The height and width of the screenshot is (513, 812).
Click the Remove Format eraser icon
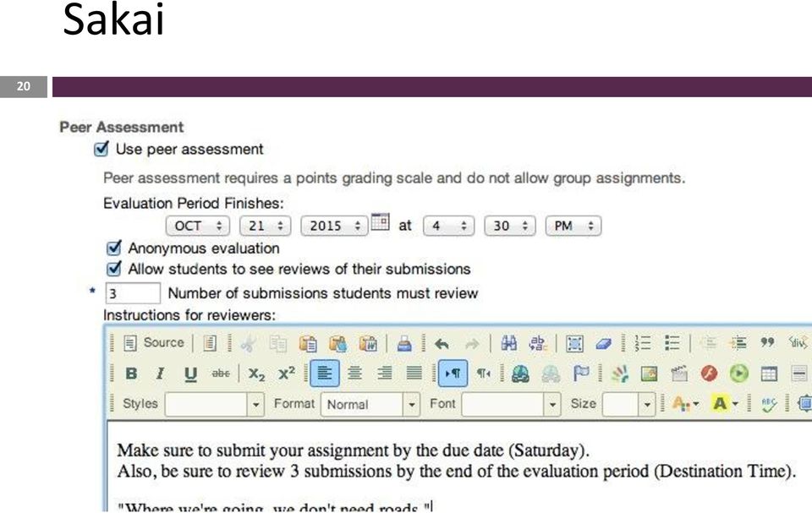[604, 343]
